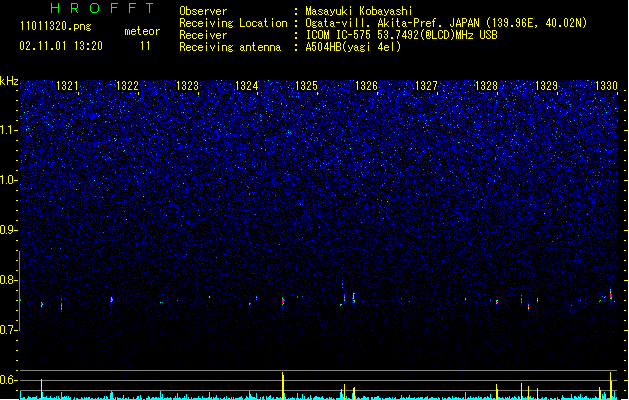Screen dimensions: 629x400
Task: Select observer name Masayuki Kobayashi
Action: 359,11
